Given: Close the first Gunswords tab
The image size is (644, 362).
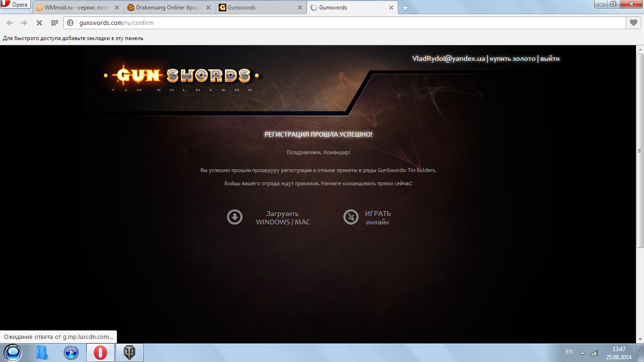Looking at the screenshot, I should pos(300,8).
